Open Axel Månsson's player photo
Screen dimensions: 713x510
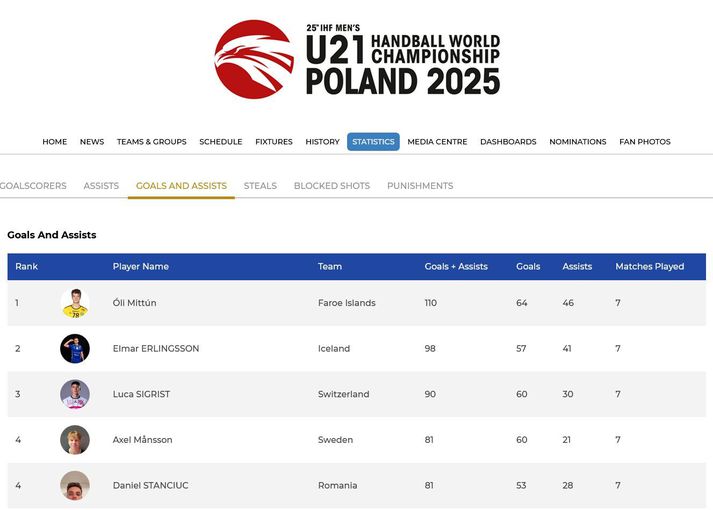(75, 440)
